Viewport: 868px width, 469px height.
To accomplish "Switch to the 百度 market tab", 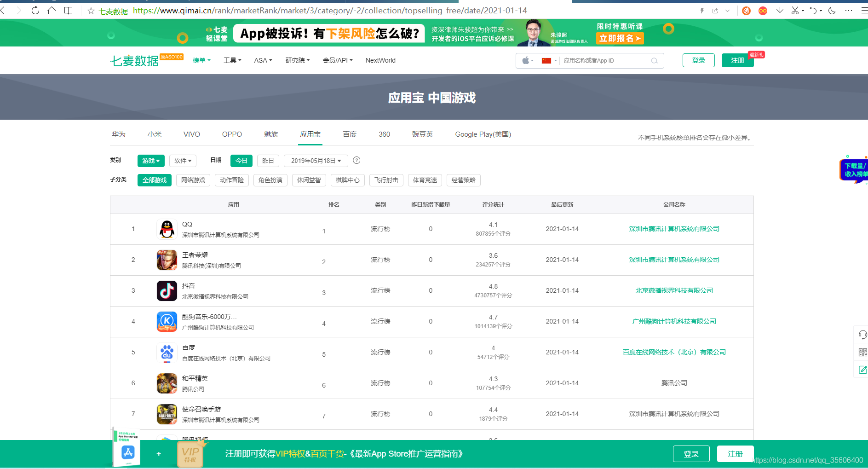I will click(350, 134).
